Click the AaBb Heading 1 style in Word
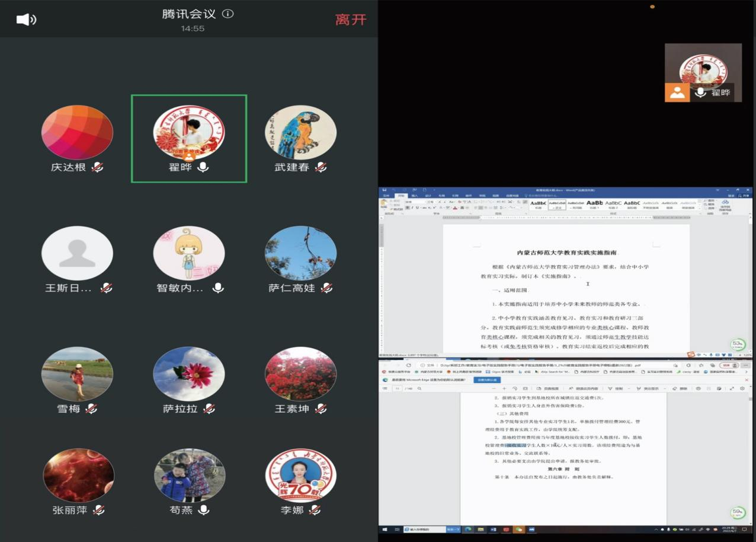756x542 pixels. (594, 204)
